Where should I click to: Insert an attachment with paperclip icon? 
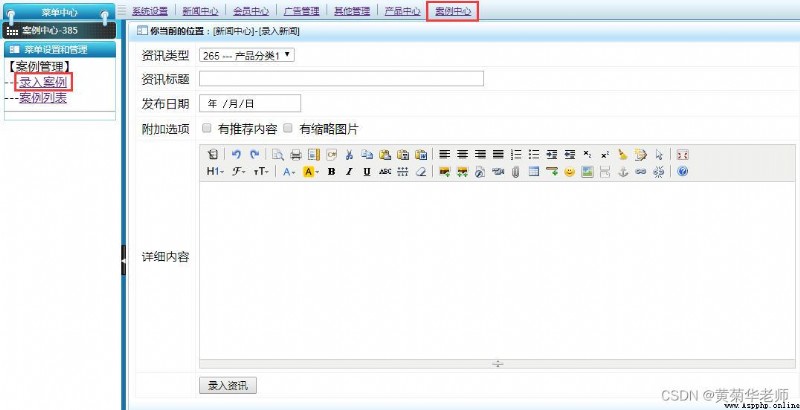click(x=516, y=172)
